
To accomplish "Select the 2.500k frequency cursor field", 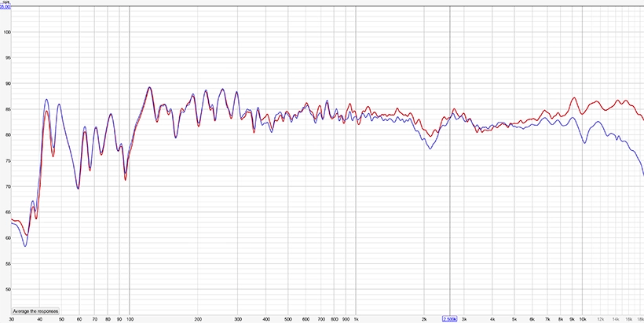I will click(x=450, y=319).
